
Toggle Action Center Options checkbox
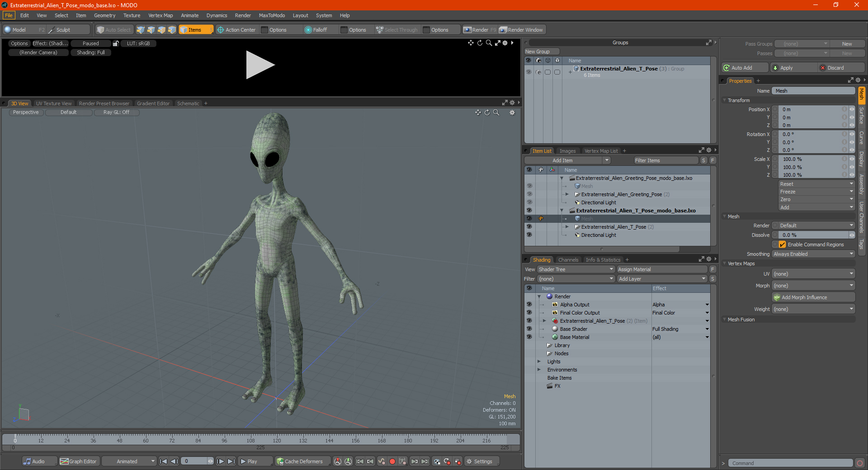click(x=264, y=30)
